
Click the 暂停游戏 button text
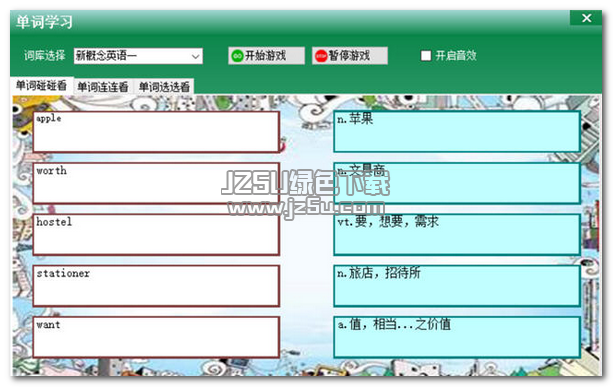[349, 56]
